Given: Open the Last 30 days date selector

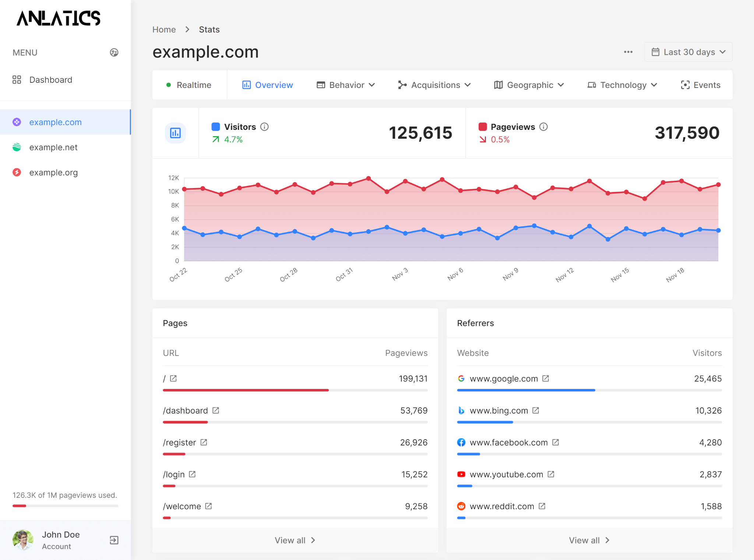Looking at the screenshot, I should click(688, 52).
